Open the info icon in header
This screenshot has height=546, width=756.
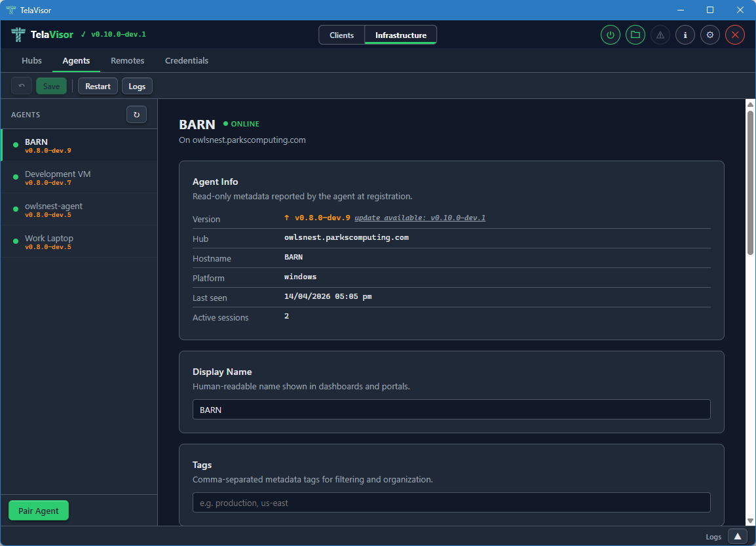point(685,35)
